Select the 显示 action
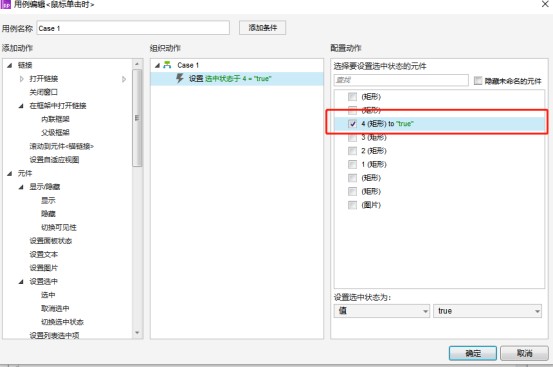Screen dimensions: 553x367 tap(48, 200)
